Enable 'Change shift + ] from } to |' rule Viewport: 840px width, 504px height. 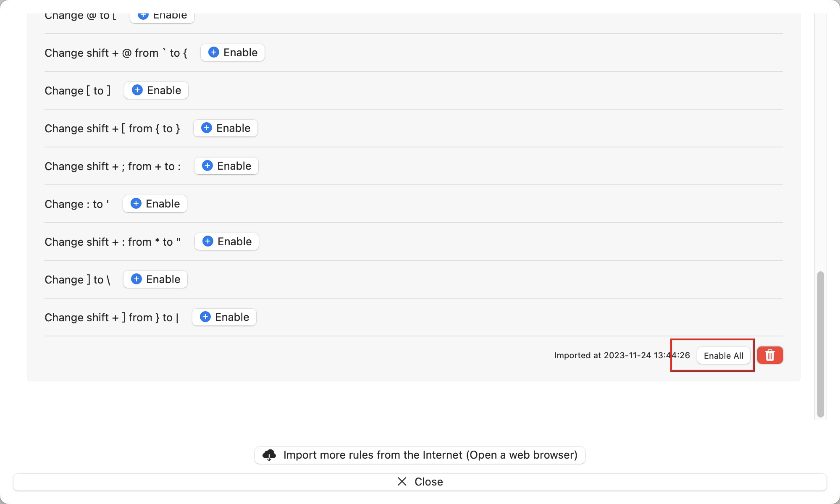point(224,317)
